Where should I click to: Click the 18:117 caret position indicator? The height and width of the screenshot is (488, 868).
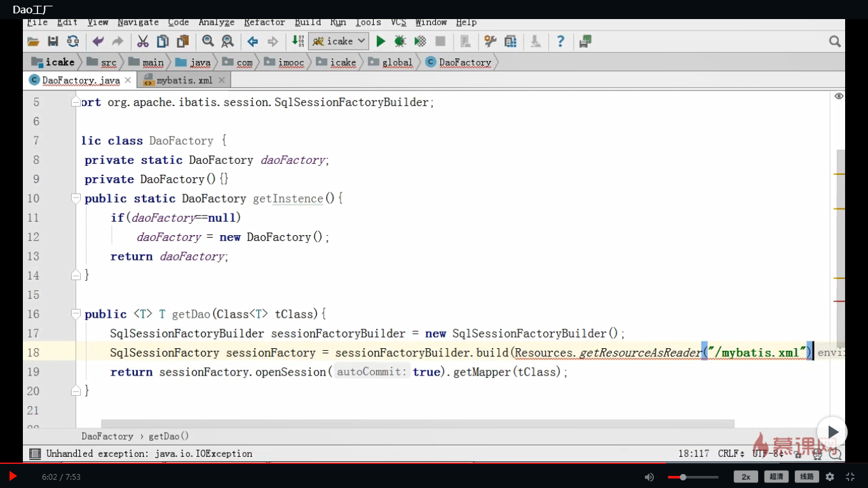pyautogui.click(x=693, y=454)
